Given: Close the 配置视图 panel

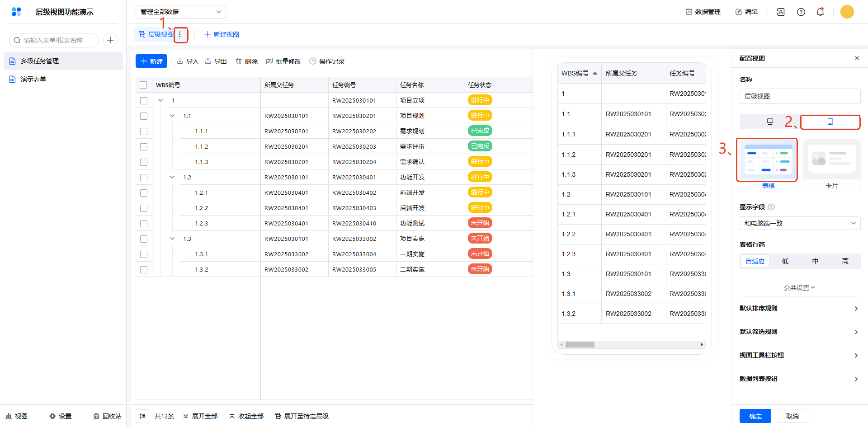Looking at the screenshot, I should (857, 58).
